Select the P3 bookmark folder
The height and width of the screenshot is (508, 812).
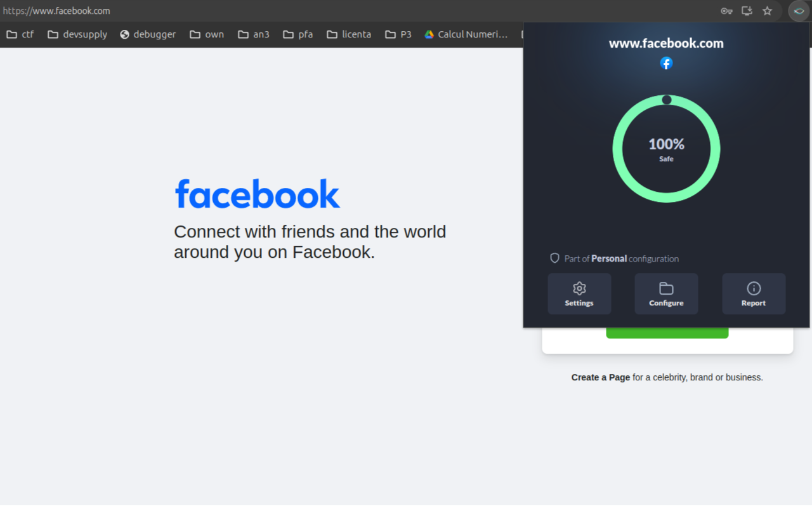(x=398, y=34)
